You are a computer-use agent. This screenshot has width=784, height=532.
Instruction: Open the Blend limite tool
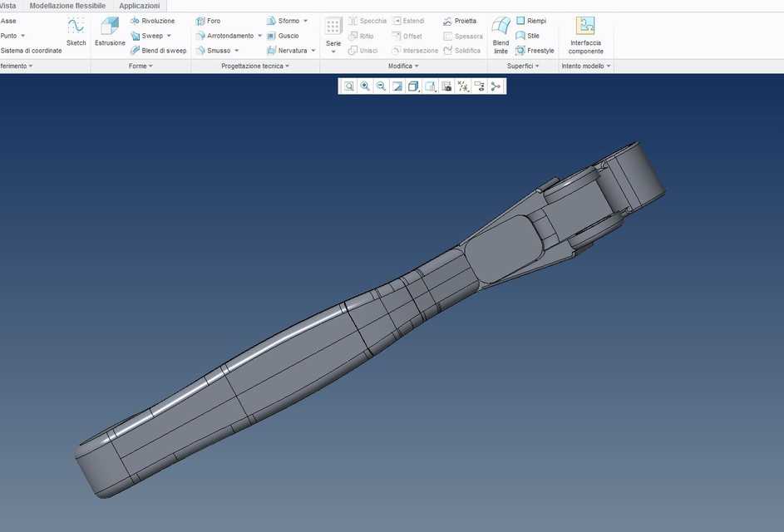(x=500, y=33)
